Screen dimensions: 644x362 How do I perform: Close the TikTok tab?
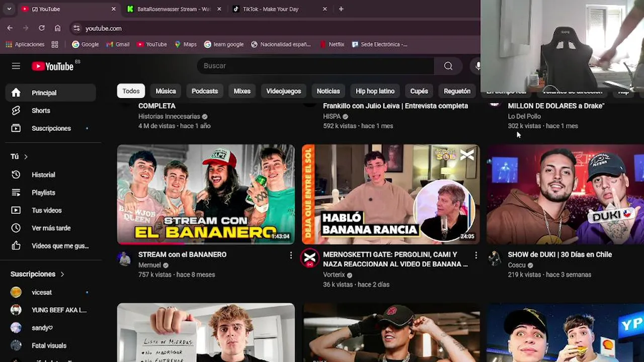click(325, 9)
